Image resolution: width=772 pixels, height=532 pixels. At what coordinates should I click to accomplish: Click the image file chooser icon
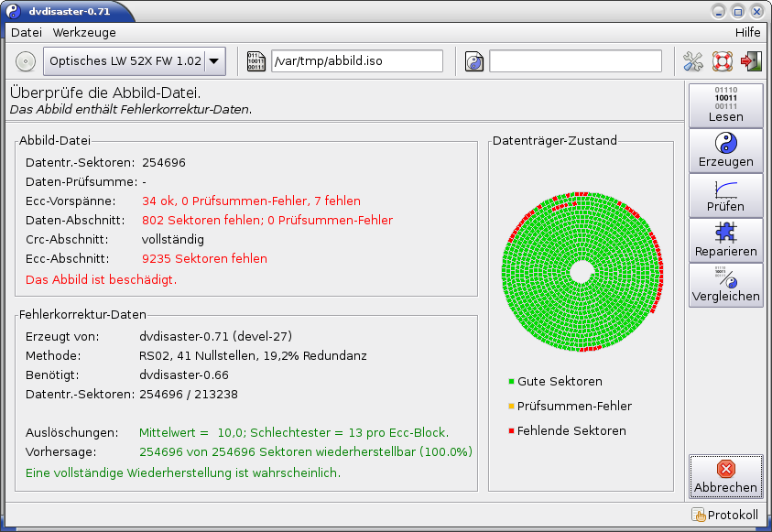coord(256,61)
